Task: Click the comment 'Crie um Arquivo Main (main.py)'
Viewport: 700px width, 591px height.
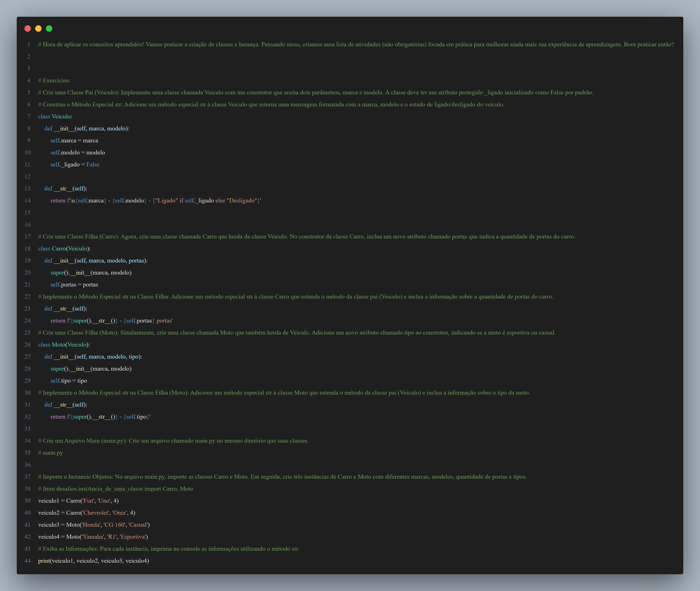Action: 173,441
